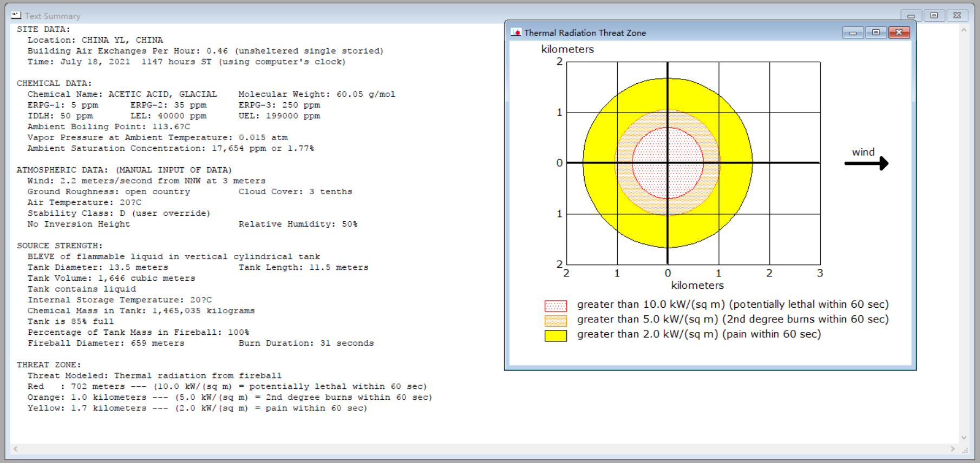This screenshot has height=463, width=980.
Task: Click 'Tank is 85% full' line
Action: coord(71,321)
